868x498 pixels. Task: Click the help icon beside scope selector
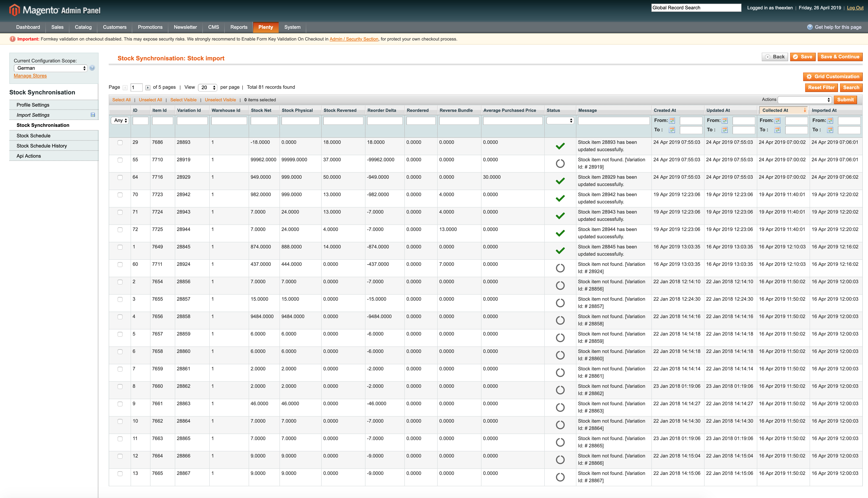click(x=92, y=68)
